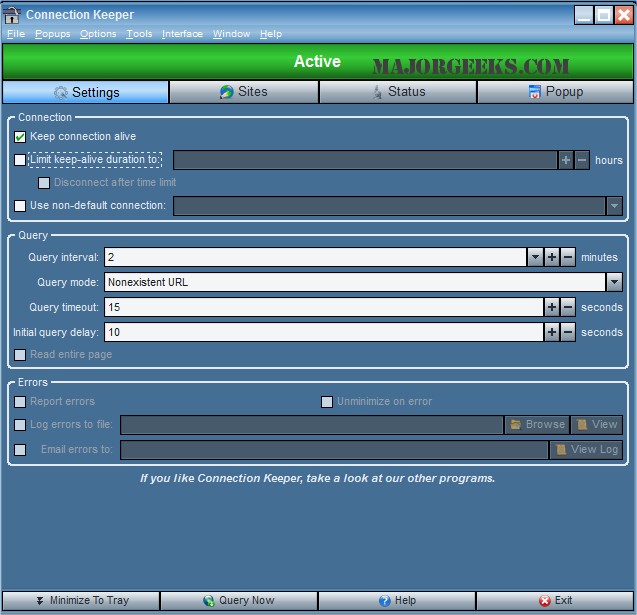Increase keep-alive duration hours with plus
The height and width of the screenshot is (615, 637).
[566, 160]
